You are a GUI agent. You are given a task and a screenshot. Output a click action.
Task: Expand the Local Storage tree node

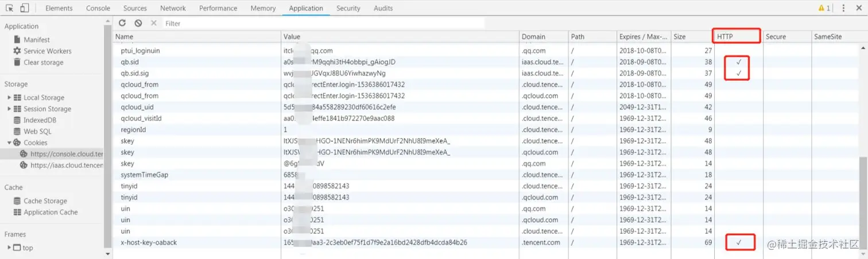pyautogui.click(x=9, y=97)
